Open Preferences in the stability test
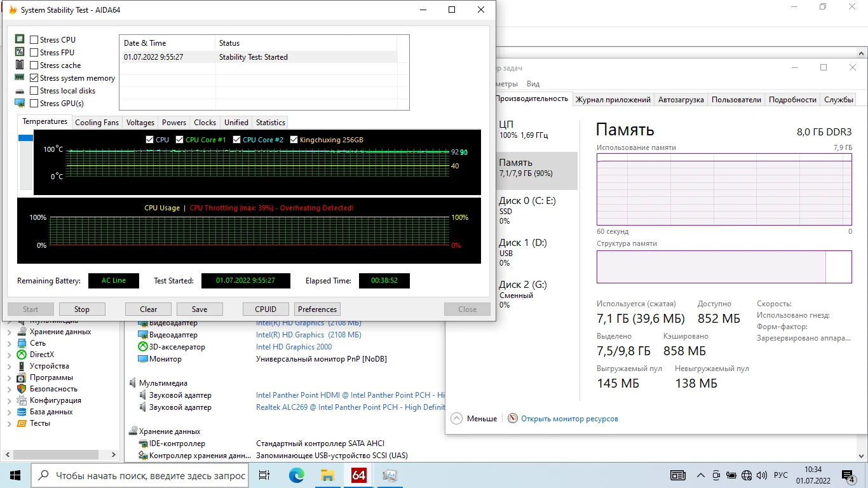868x488 pixels. [x=317, y=309]
